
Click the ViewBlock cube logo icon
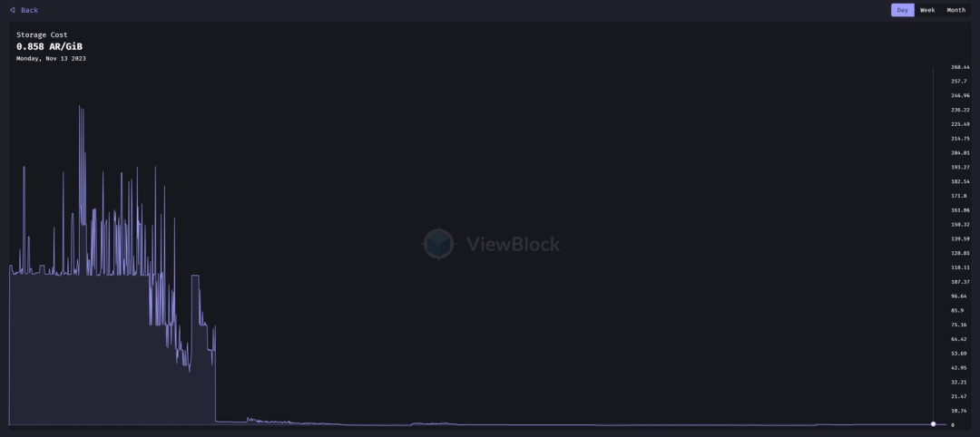coord(438,244)
